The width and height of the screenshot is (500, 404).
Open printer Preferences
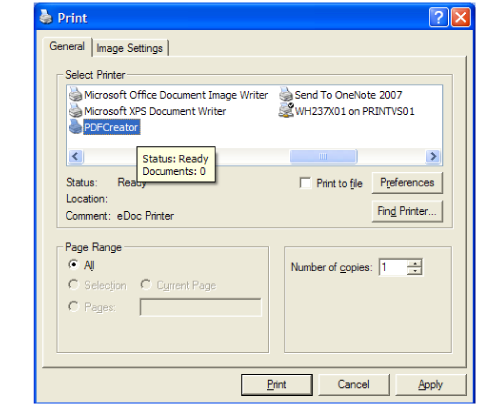(x=407, y=183)
